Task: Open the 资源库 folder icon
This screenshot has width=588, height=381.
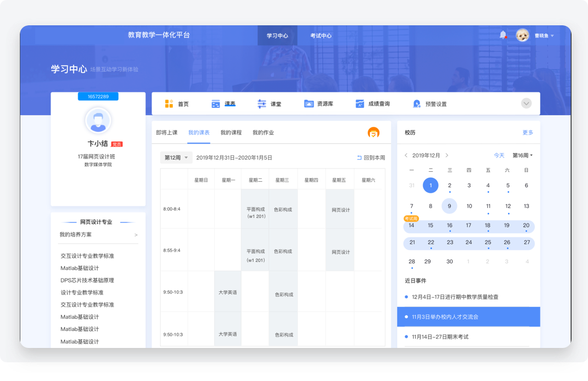Action: pos(309,104)
